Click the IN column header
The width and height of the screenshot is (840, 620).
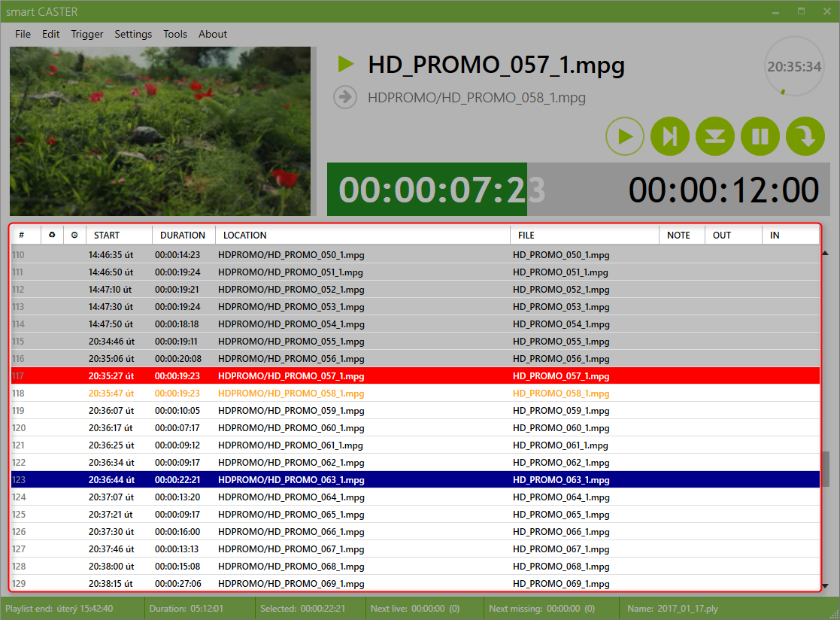click(790, 236)
